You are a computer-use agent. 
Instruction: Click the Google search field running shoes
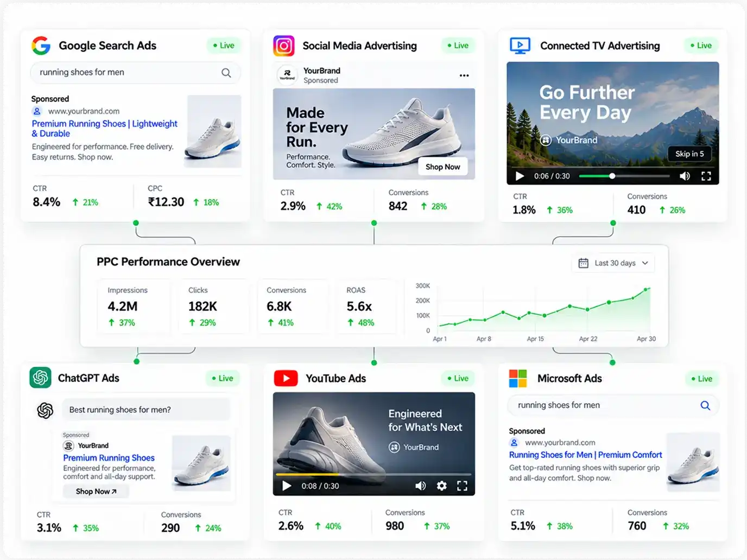click(136, 73)
